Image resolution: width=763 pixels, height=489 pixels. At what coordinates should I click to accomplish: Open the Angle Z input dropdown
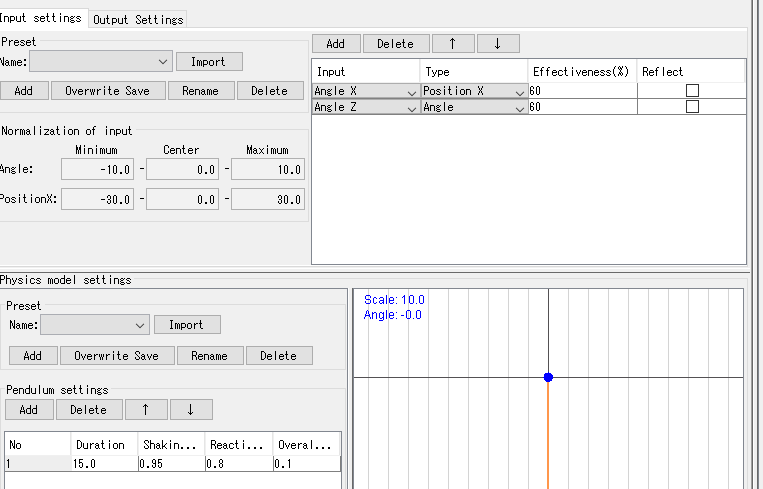pyautogui.click(x=365, y=107)
